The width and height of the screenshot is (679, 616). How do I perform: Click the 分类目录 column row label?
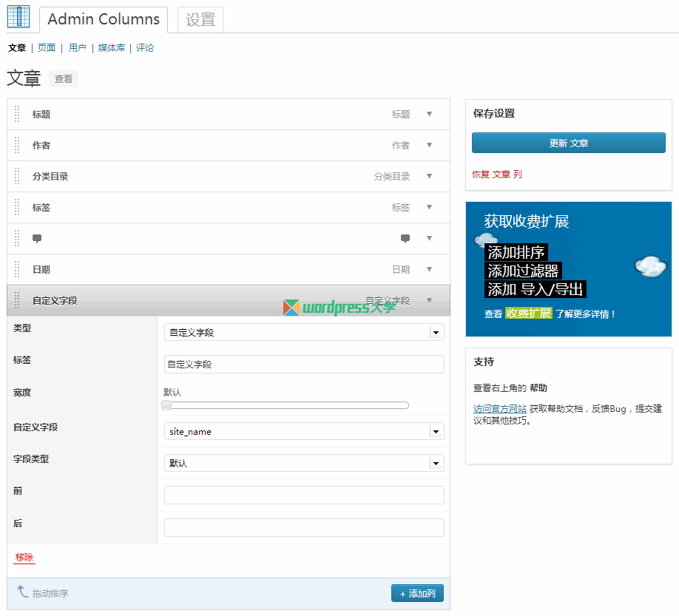pyautogui.click(x=50, y=177)
